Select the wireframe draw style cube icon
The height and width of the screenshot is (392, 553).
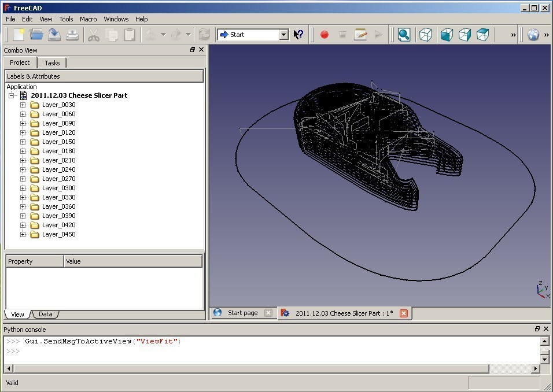click(426, 35)
